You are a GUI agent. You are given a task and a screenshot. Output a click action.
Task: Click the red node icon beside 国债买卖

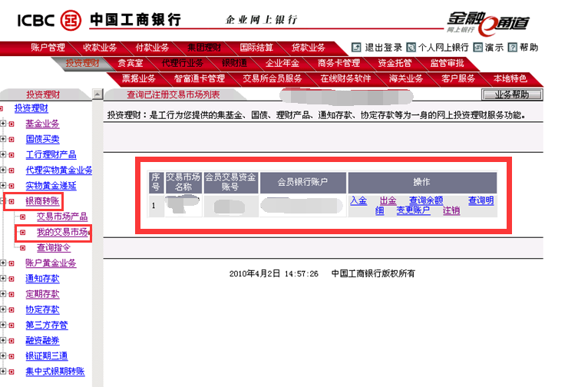(12, 139)
